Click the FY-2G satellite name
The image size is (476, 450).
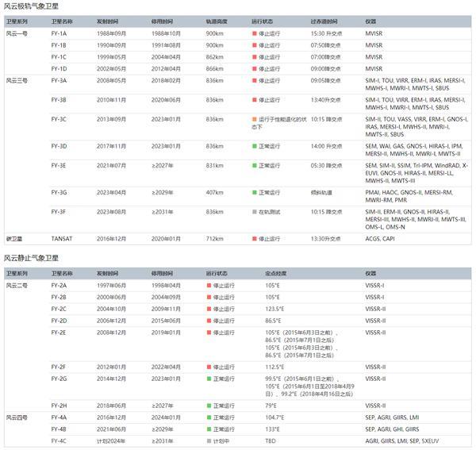point(59,379)
